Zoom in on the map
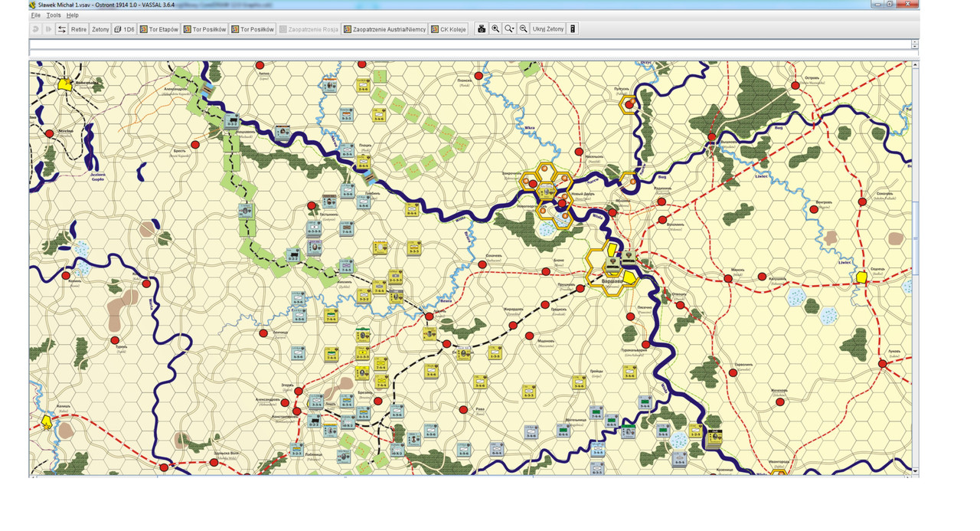 (x=495, y=29)
